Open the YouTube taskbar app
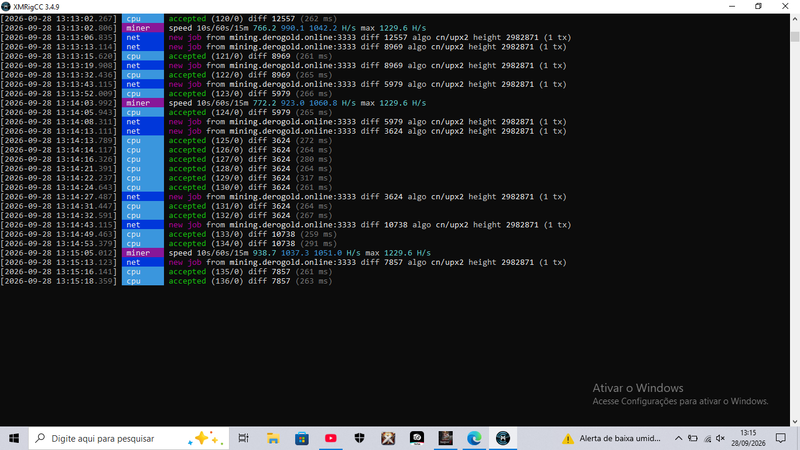 pyautogui.click(x=331, y=438)
